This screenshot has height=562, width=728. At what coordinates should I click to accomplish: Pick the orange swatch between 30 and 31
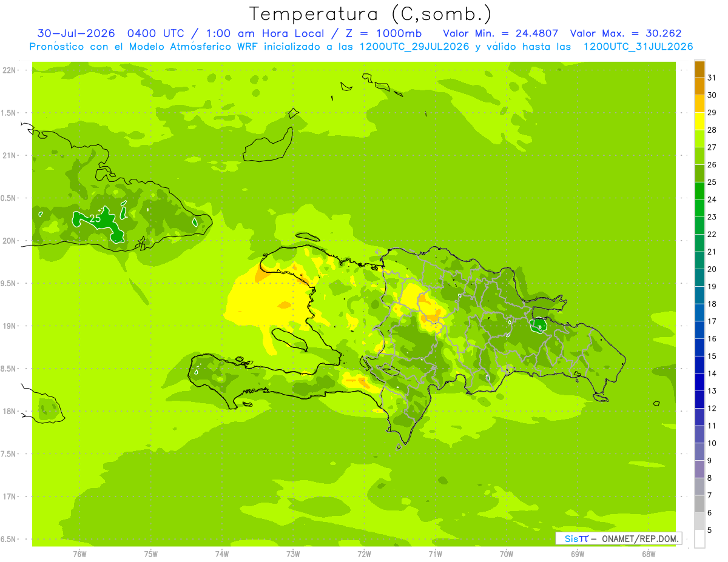[699, 86]
